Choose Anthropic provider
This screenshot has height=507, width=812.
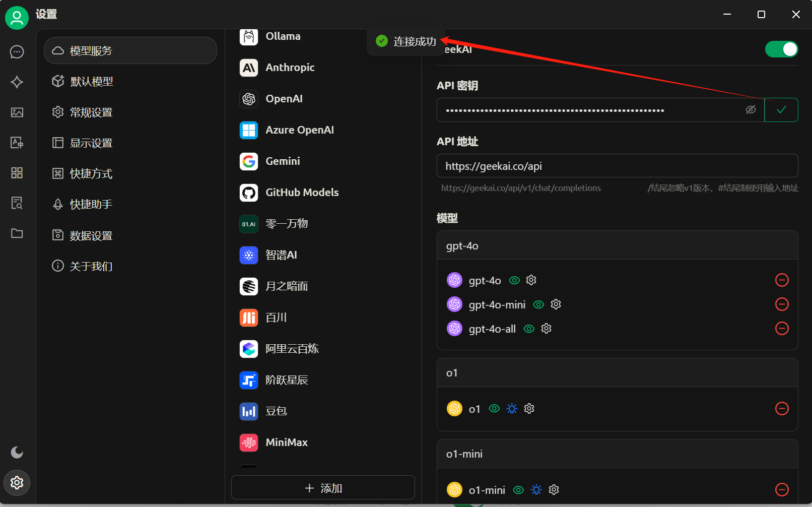pos(323,68)
